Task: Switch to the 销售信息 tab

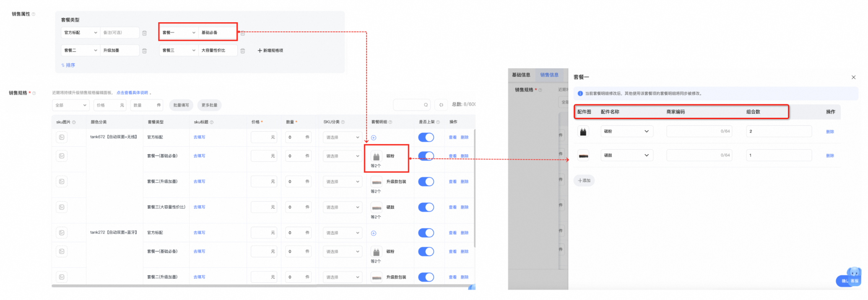Action: 549,75
